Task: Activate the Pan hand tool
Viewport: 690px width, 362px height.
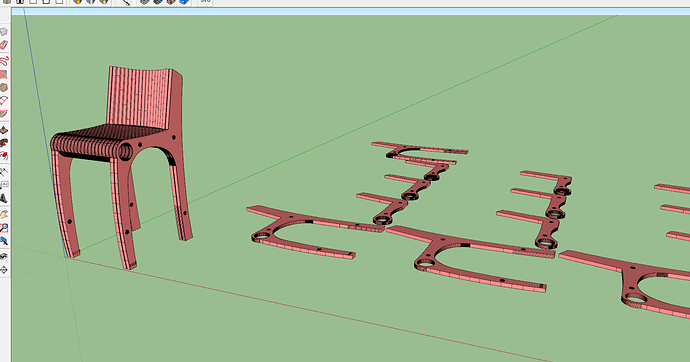Action: [4, 214]
